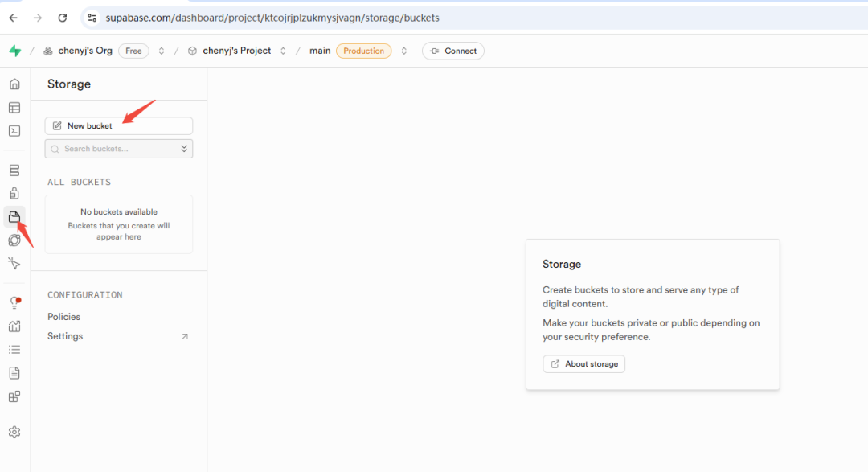
Task: Open the SQL Editor icon
Action: 15,131
